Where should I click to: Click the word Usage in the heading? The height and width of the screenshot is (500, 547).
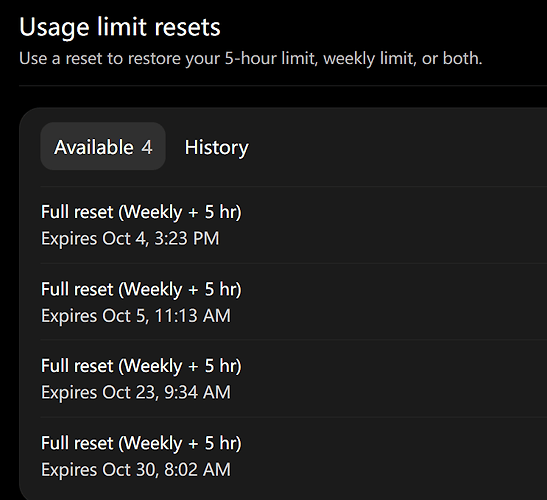(54, 28)
